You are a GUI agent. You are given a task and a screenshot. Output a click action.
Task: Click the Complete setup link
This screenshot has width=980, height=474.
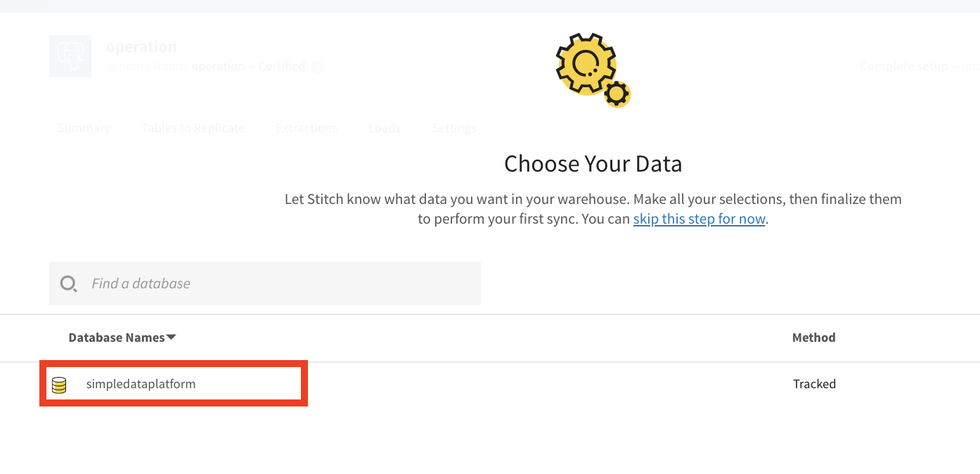click(x=904, y=66)
